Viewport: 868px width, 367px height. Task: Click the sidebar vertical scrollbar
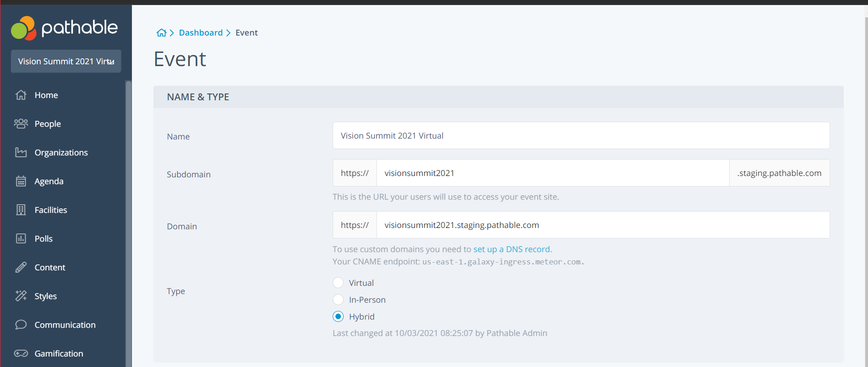tap(128, 223)
